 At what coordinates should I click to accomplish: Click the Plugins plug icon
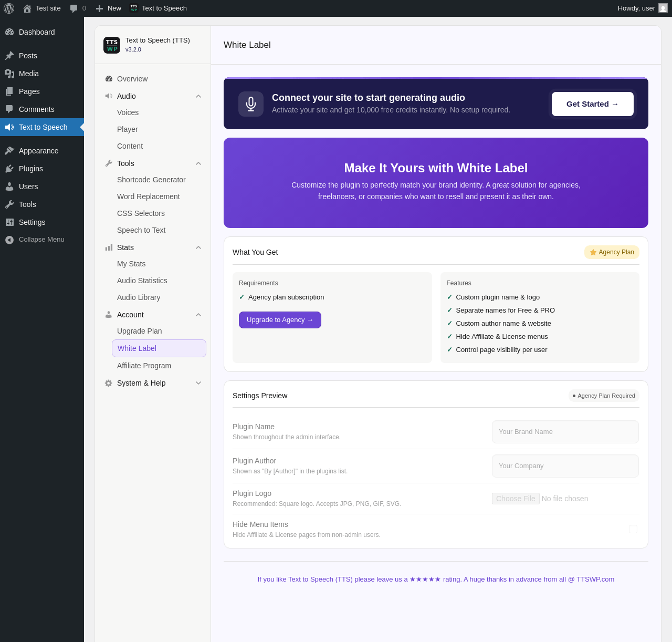[9, 169]
